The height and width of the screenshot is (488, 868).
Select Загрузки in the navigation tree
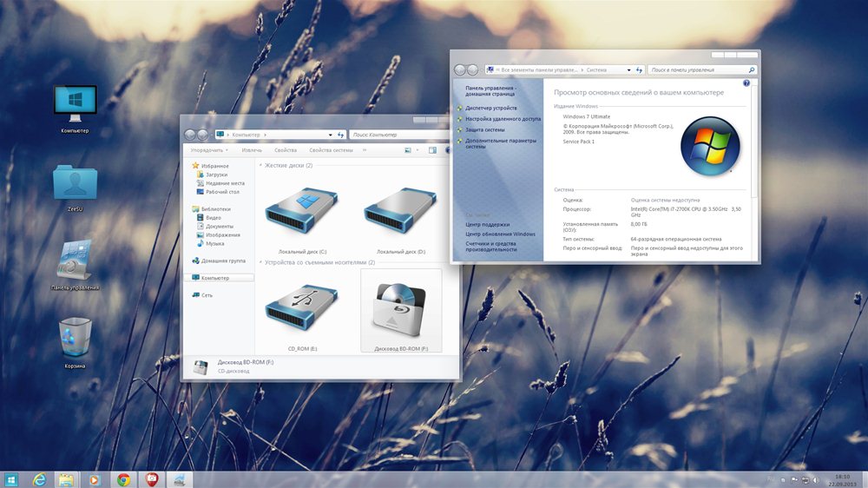[x=216, y=175]
